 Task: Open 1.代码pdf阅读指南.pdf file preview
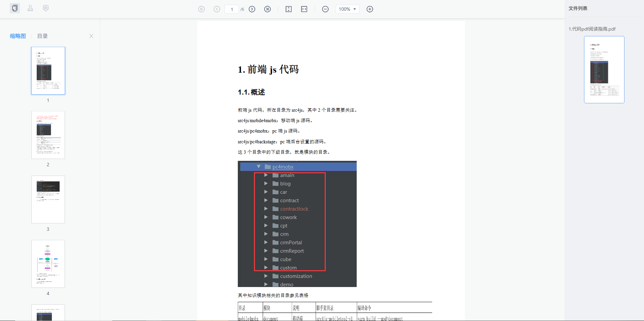604,69
